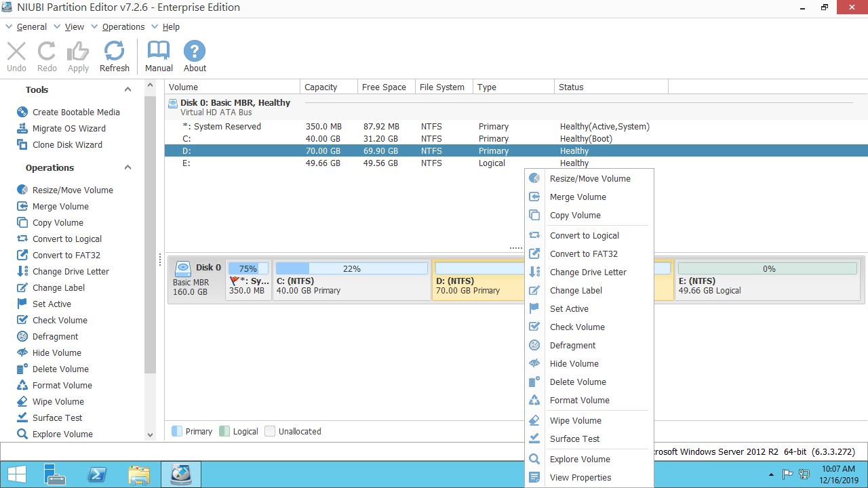Choose Wipe Volume from context menu
Image resolution: width=868 pixels, height=488 pixels.
(575, 421)
